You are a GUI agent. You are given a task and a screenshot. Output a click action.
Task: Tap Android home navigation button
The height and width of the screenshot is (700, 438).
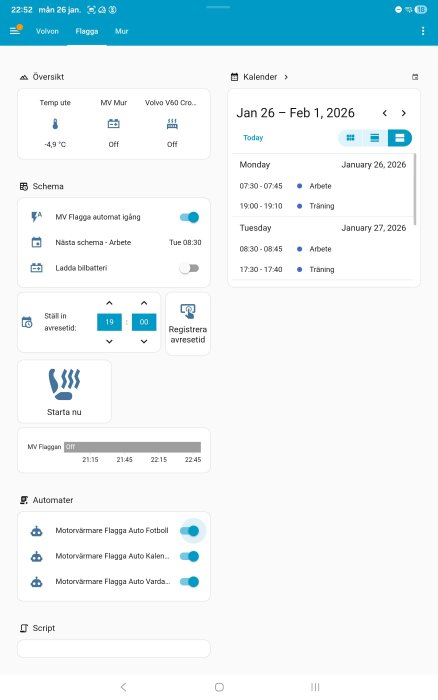coord(219,687)
